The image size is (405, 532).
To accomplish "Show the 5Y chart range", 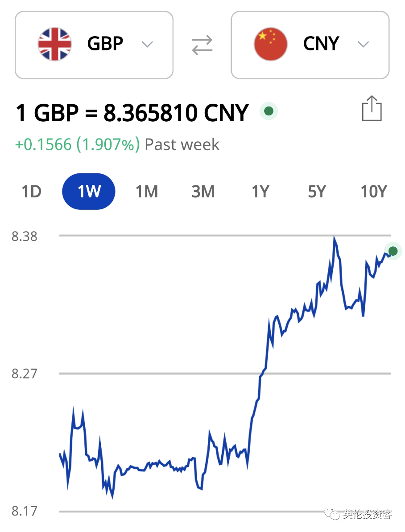I will 317,192.
